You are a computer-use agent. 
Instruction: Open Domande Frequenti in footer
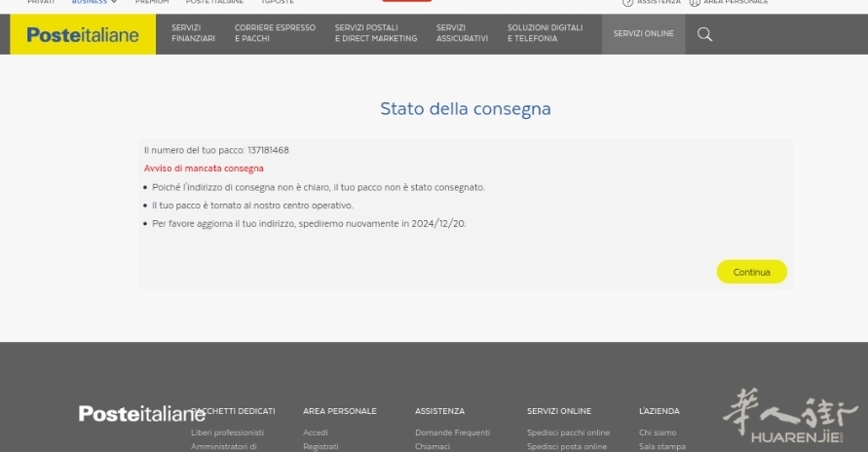click(452, 433)
